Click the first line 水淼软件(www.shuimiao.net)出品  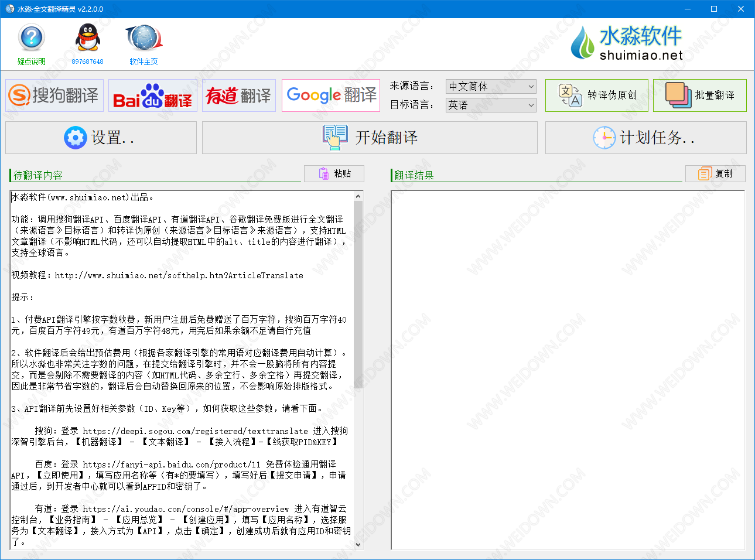click(83, 197)
